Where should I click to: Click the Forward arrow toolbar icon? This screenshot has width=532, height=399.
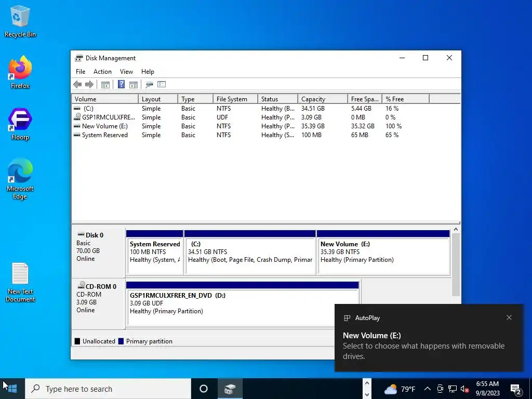coord(89,85)
